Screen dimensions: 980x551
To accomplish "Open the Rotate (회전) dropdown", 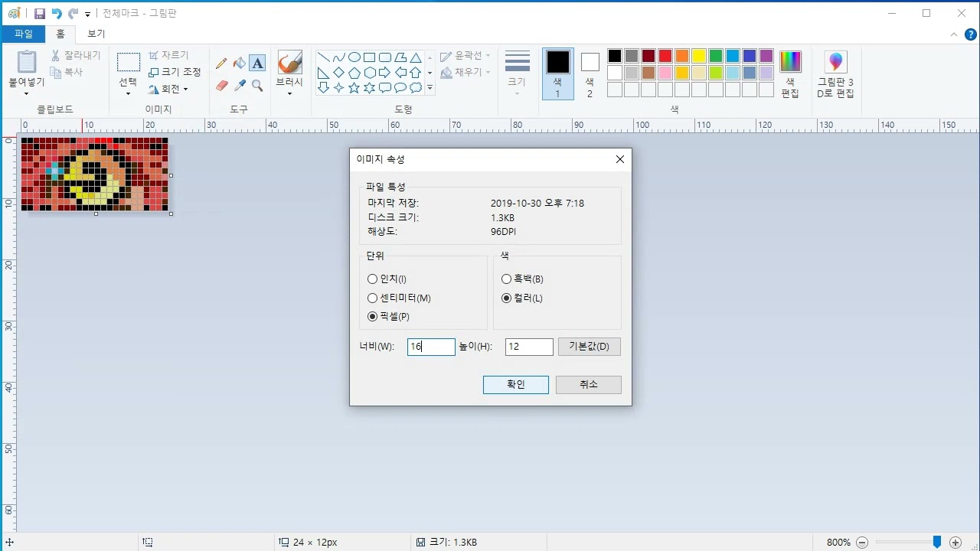I will click(168, 89).
